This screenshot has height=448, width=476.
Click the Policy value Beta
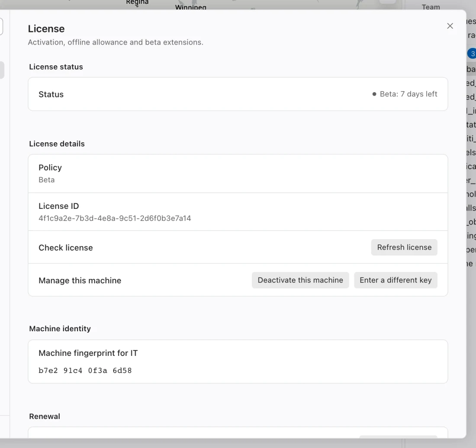(x=46, y=180)
